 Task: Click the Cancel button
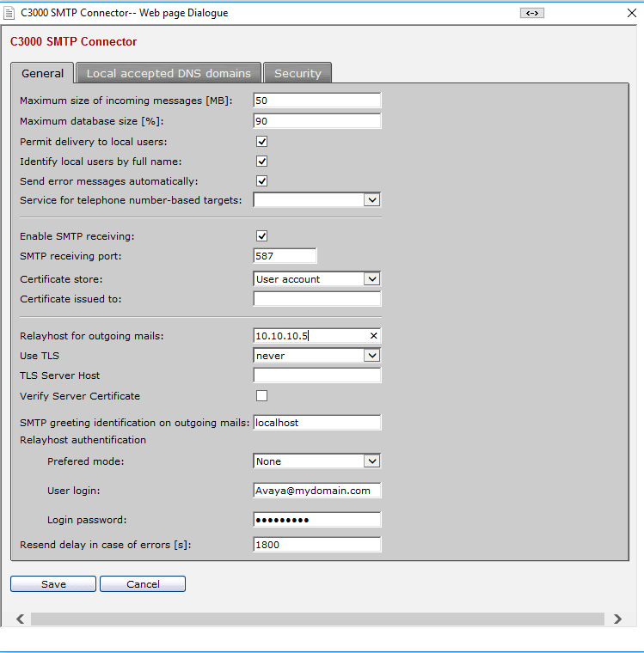coord(143,584)
